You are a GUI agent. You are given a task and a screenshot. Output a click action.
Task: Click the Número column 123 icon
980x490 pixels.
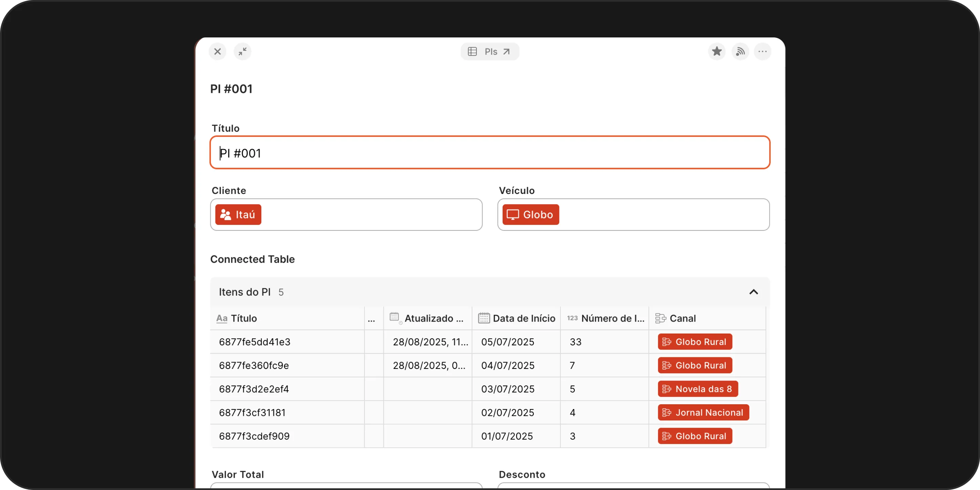(x=572, y=318)
